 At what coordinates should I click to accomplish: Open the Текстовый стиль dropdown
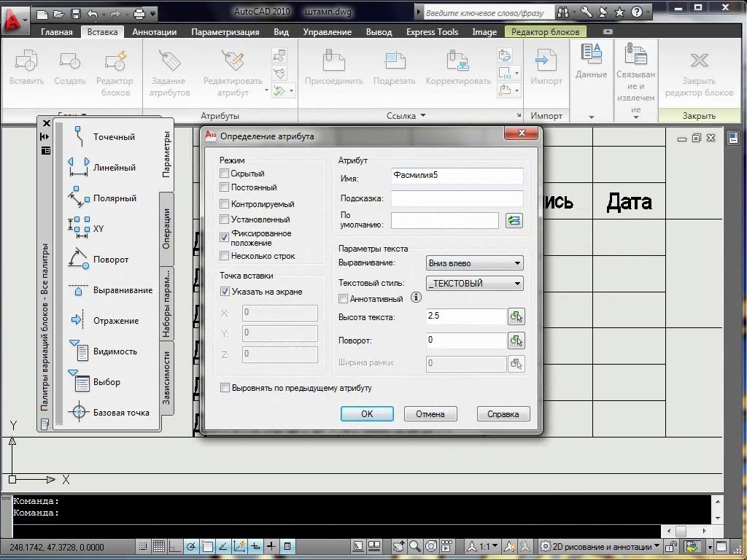coord(475,284)
